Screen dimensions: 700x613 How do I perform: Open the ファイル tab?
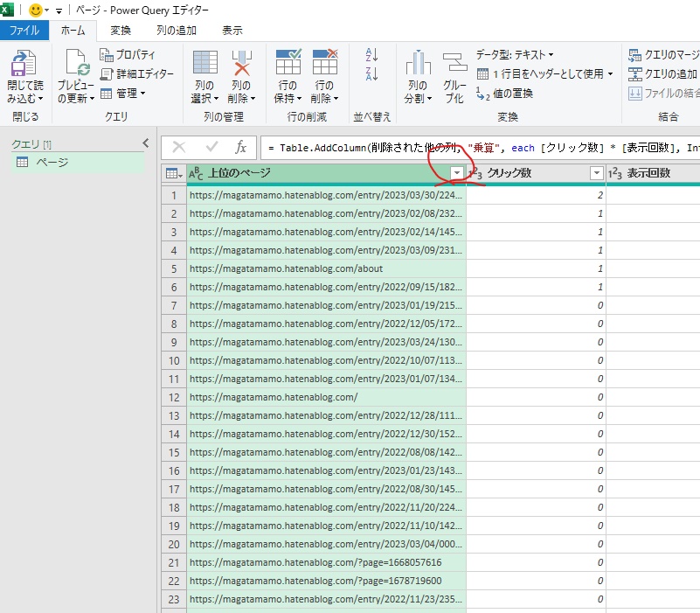coord(24,31)
